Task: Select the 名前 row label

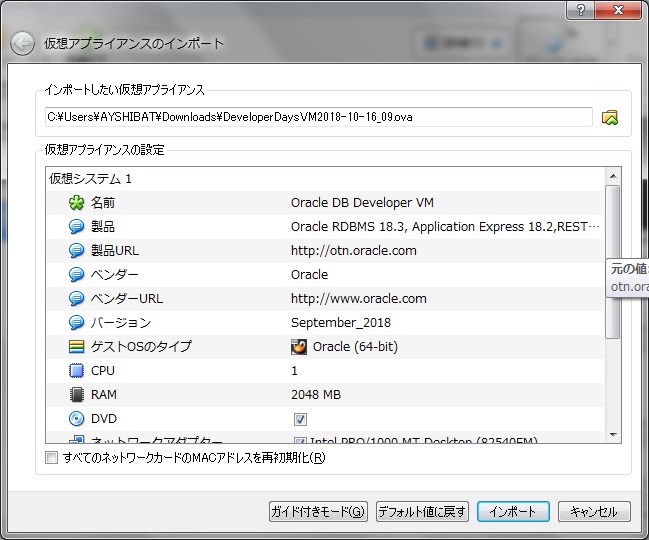Action: (x=103, y=203)
